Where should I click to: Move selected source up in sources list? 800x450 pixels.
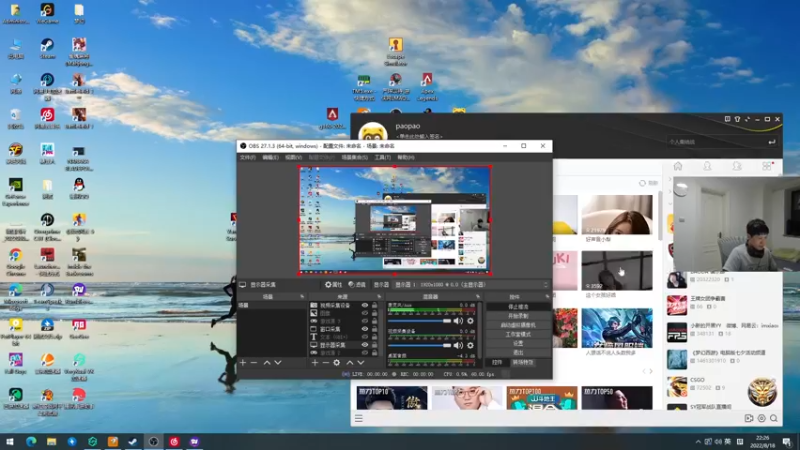tap(350, 363)
